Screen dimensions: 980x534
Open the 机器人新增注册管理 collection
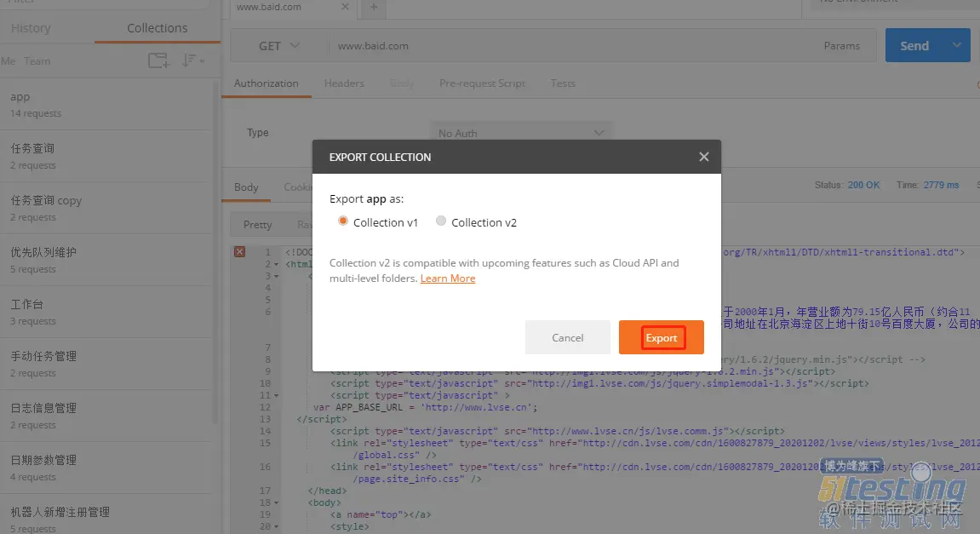tap(106, 515)
